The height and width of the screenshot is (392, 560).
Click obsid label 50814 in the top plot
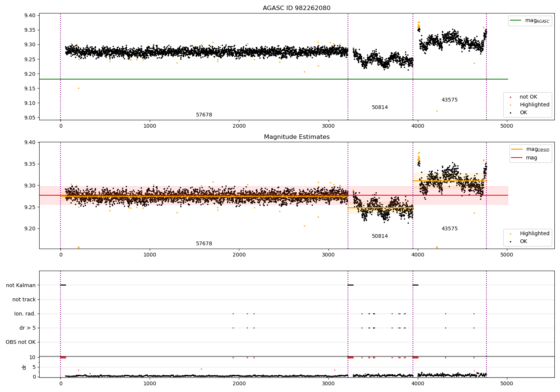pos(380,108)
